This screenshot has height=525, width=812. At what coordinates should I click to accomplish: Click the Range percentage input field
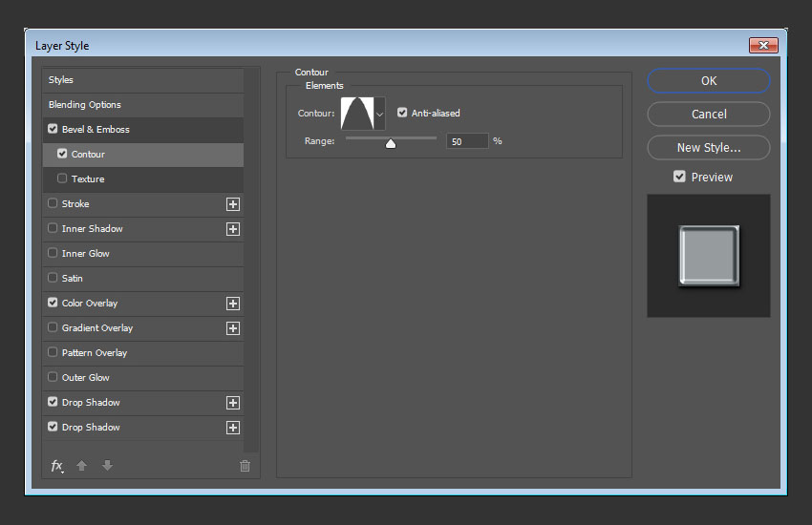(467, 141)
